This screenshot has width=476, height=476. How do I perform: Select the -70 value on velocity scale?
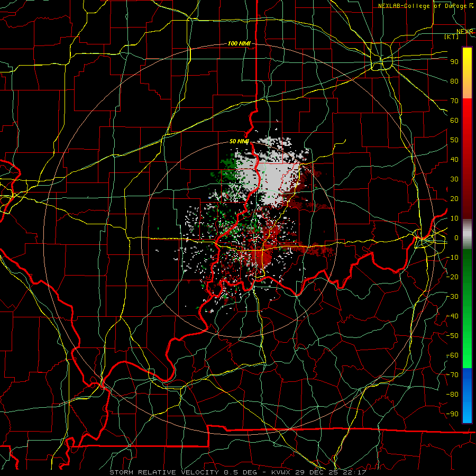click(452, 375)
